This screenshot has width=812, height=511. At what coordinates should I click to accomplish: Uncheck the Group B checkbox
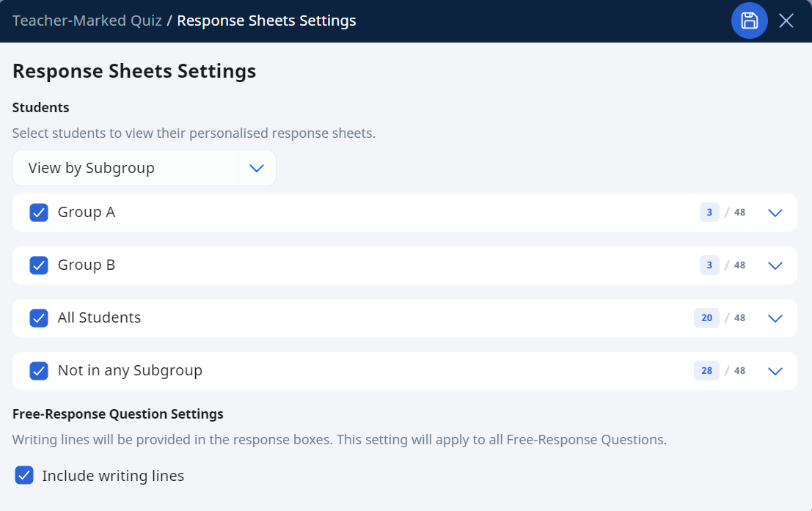(39, 265)
